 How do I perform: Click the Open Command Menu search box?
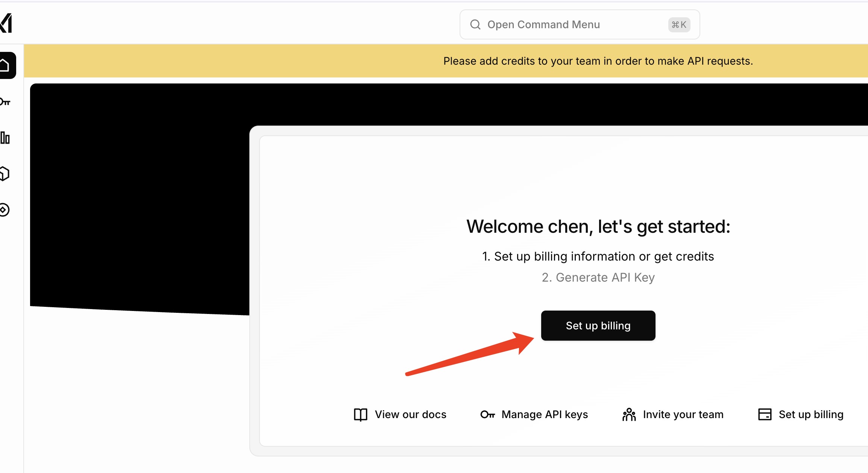[580, 24]
